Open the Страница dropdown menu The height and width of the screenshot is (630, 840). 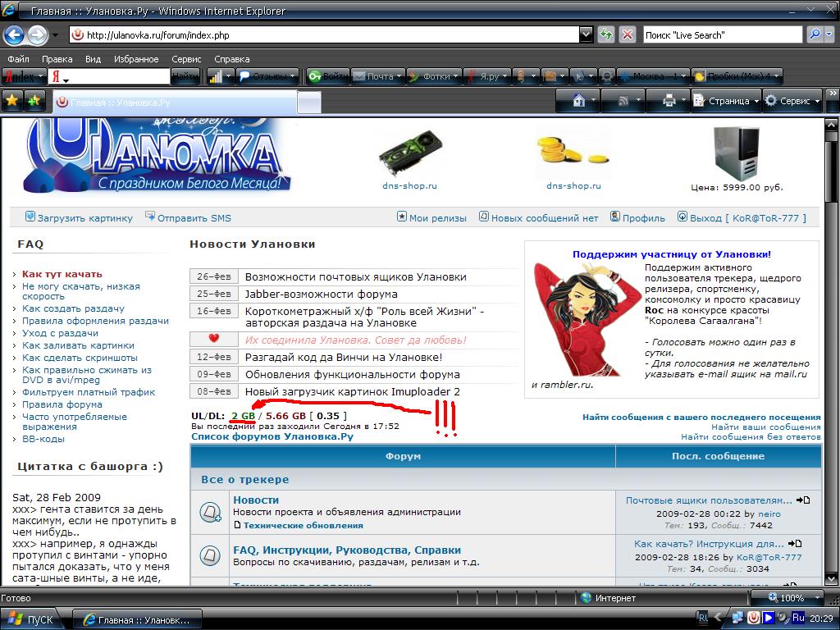tap(723, 101)
